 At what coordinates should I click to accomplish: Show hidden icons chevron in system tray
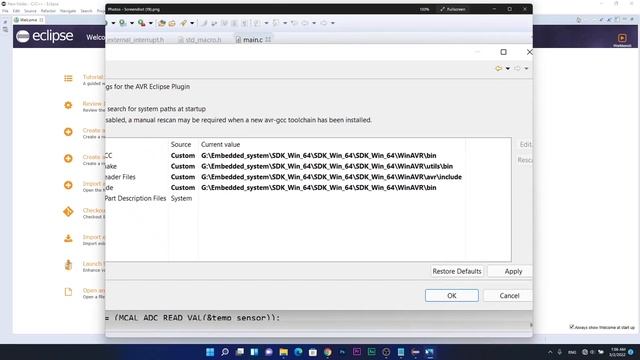pos(550,352)
